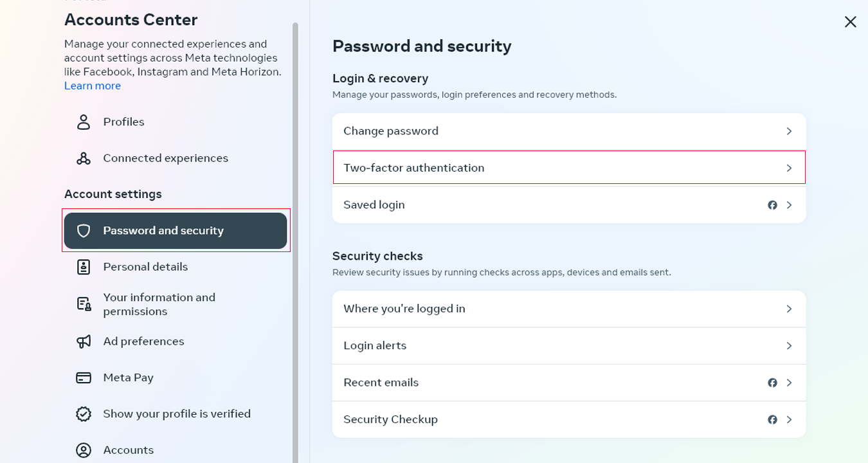The height and width of the screenshot is (463, 868).
Task: Open Two-factor authentication chevron arrow
Action: (x=790, y=168)
